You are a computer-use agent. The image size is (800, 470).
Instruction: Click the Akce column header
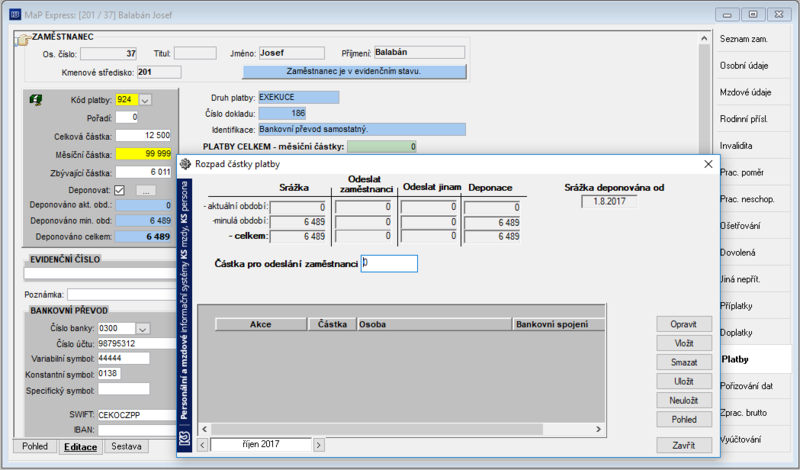(x=261, y=324)
